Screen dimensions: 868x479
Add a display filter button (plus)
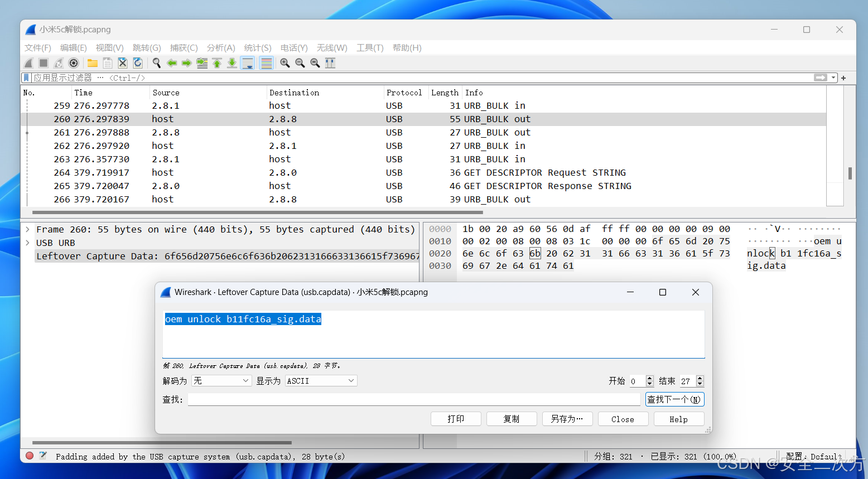point(843,78)
